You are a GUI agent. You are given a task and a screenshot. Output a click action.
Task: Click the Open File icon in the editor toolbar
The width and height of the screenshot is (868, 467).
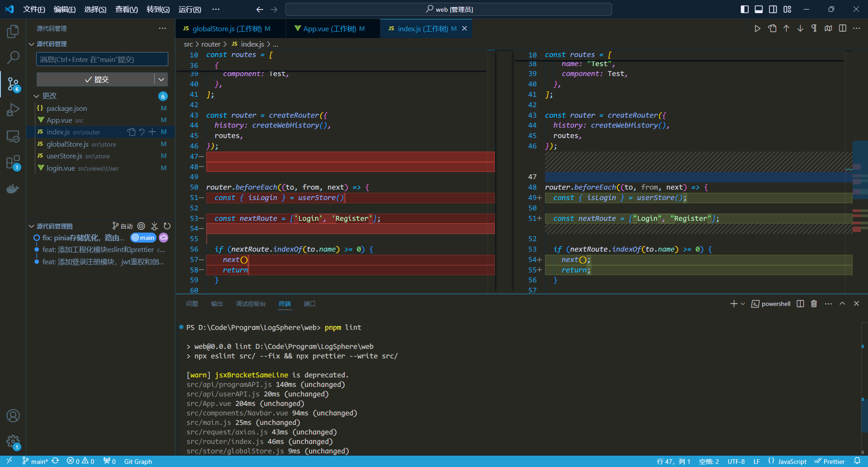click(772, 29)
